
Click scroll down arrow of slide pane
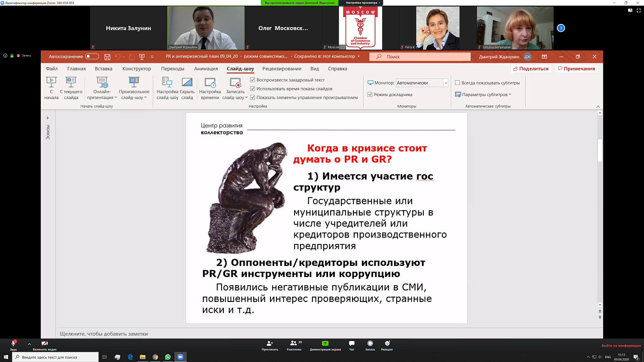tap(600, 305)
